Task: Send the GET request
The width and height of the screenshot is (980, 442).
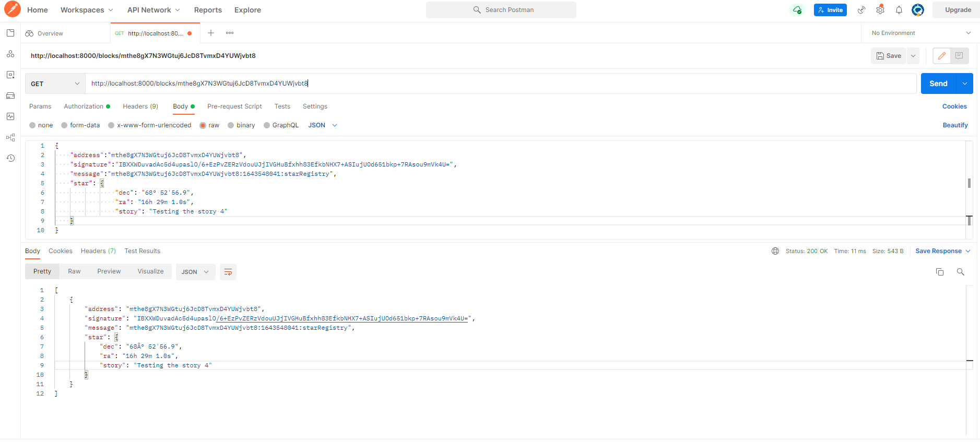Action: pos(938,83)
